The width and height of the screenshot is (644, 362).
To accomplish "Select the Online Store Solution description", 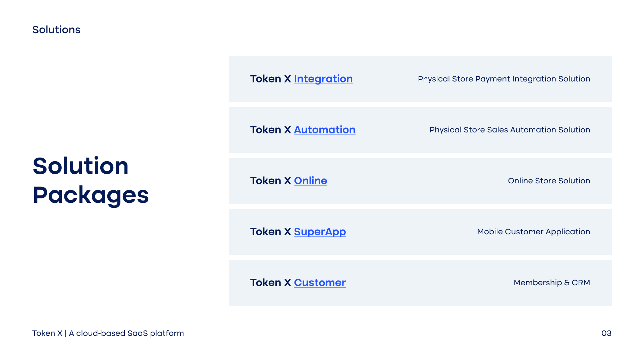I will point(549,181).
